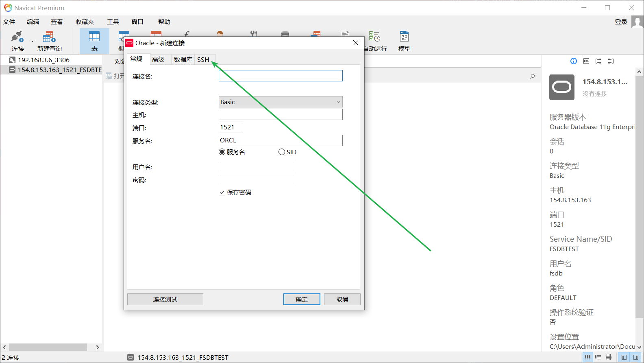The width and height of the screenshot is (644, 363).
Task: Click the FSDBTEST service name value
Action: click(564, 249)
